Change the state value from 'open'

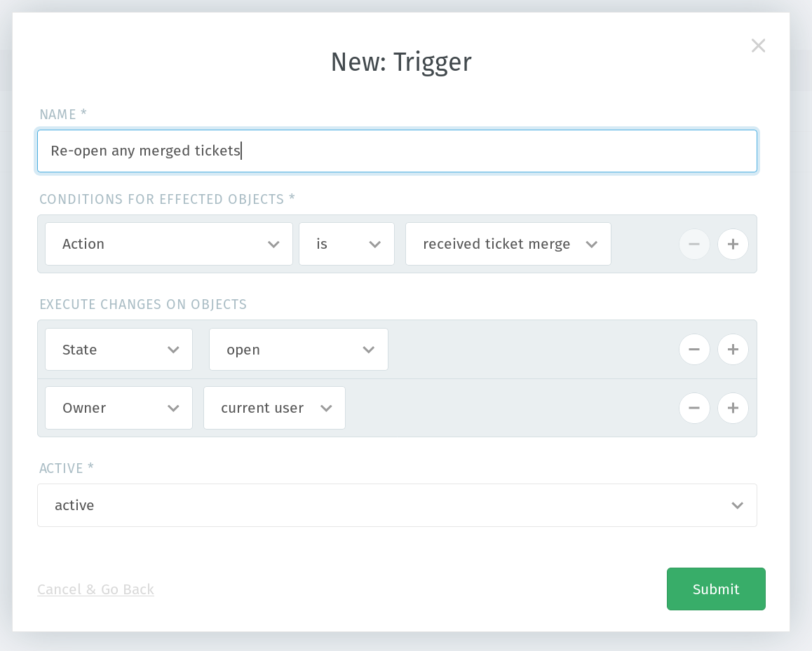298,349
